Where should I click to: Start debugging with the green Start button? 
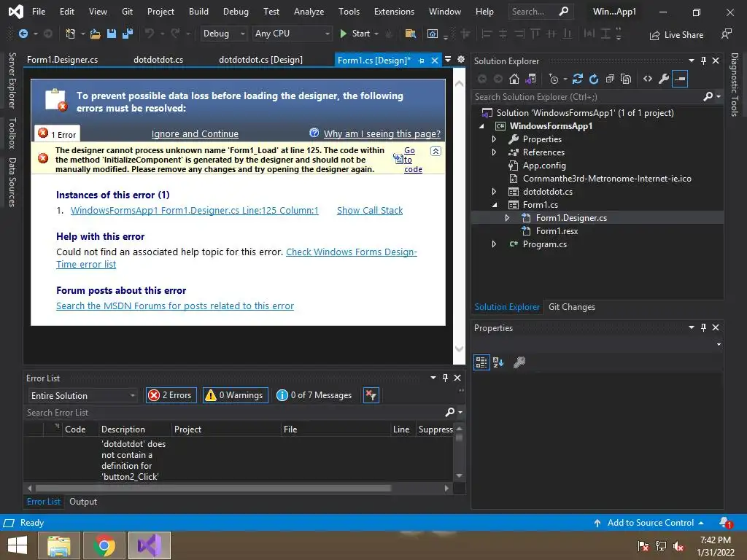coord(355,34)
